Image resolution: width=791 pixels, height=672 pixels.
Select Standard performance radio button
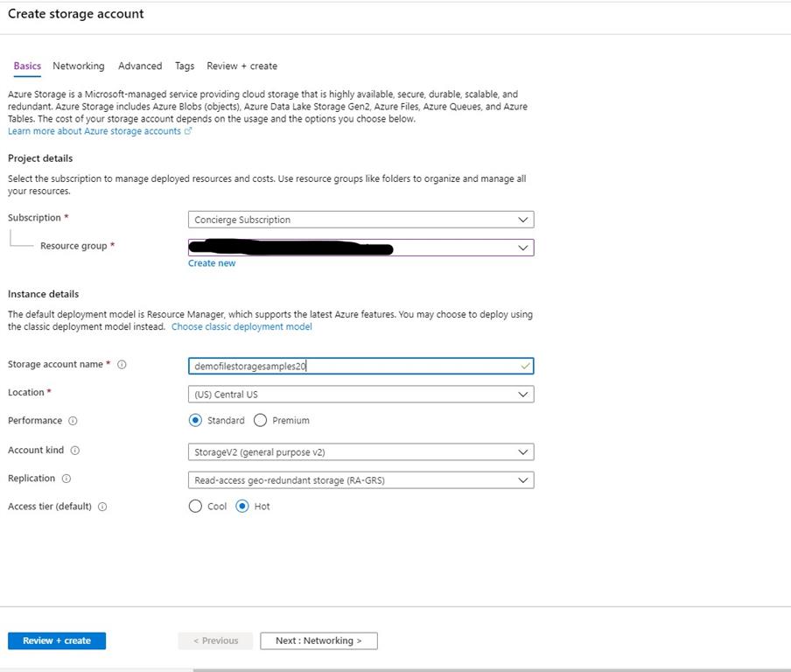pyautogui.click(x=196, y=421)
